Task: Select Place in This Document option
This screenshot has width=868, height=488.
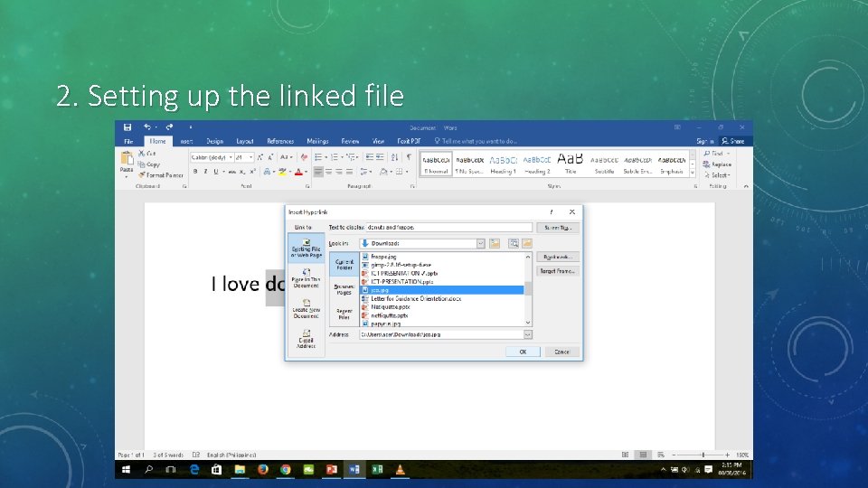Action: point(307,278)
